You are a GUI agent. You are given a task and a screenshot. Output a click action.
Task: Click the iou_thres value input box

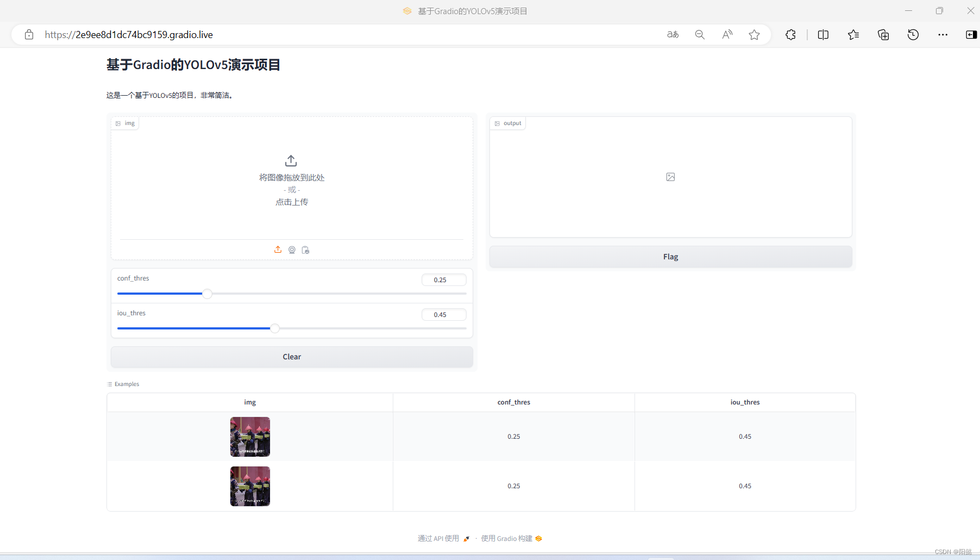[x=444, y=315]
